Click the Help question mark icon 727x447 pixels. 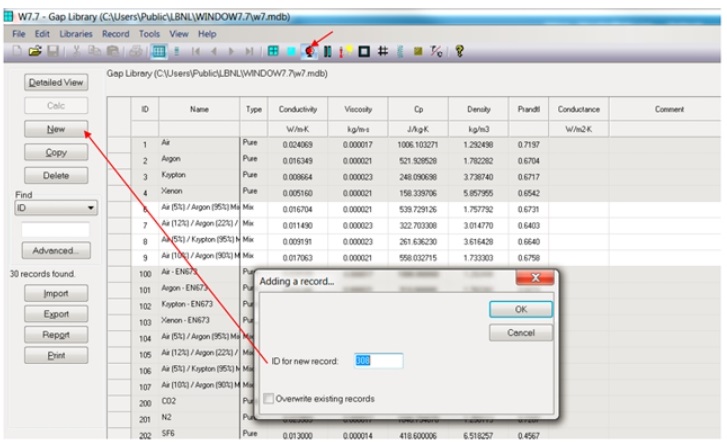[x=460, y=51]
